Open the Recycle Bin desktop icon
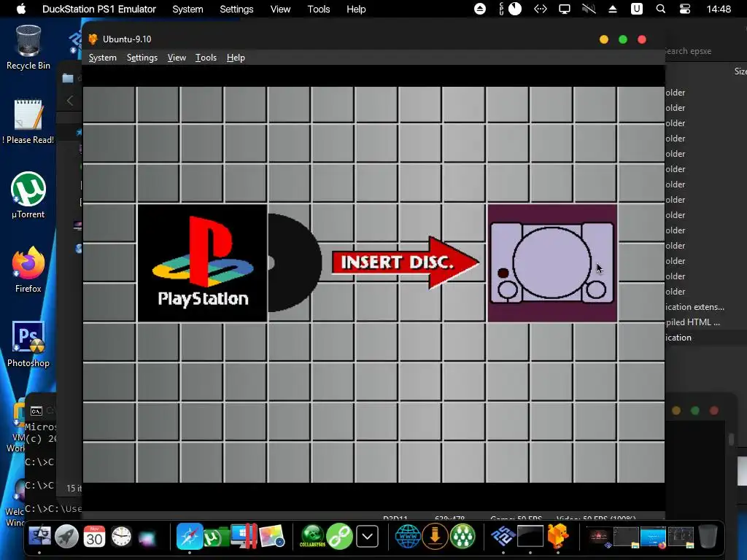747x560 pixels. coord(28,47)
